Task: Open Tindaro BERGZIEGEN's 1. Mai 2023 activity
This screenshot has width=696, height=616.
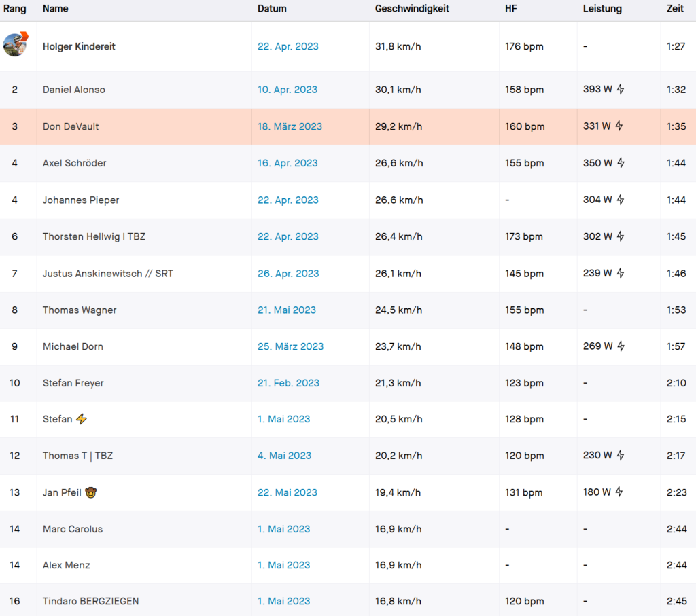Action: 283,601
